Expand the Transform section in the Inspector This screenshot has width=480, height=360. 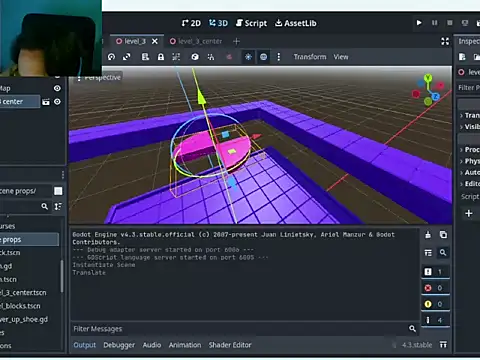[x=469, y=115]
